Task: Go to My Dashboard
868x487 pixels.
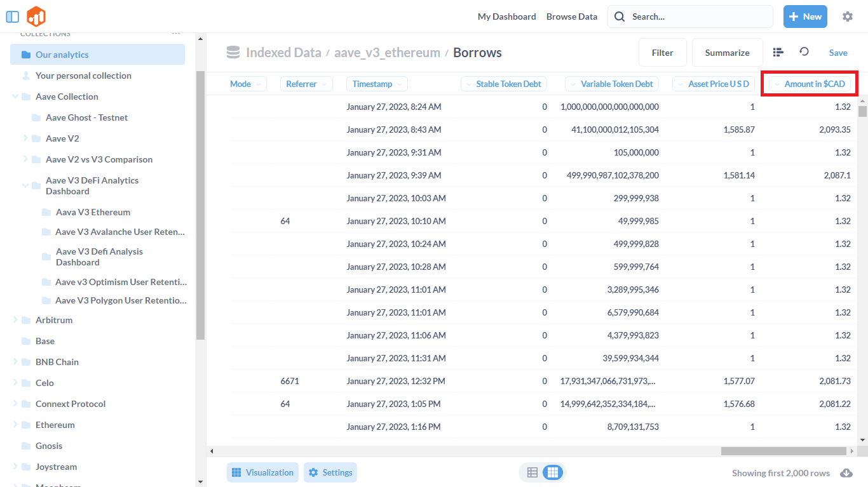Action: click(506, 17)
